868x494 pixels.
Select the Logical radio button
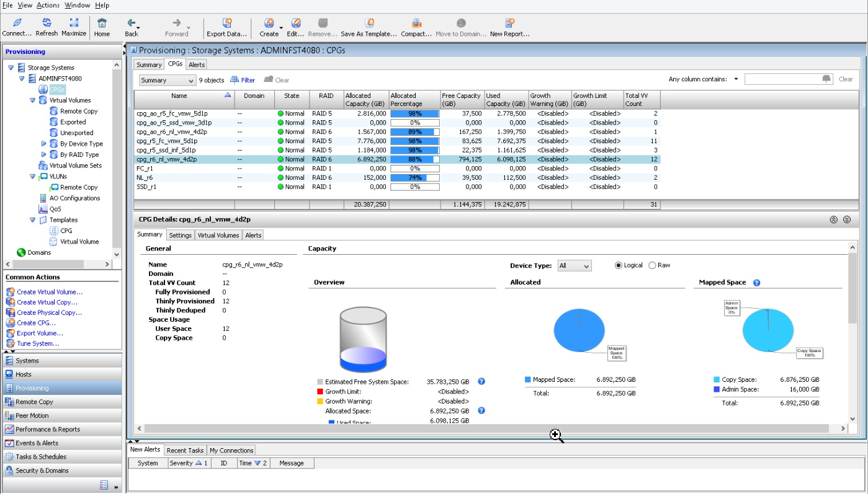(618, 265)
